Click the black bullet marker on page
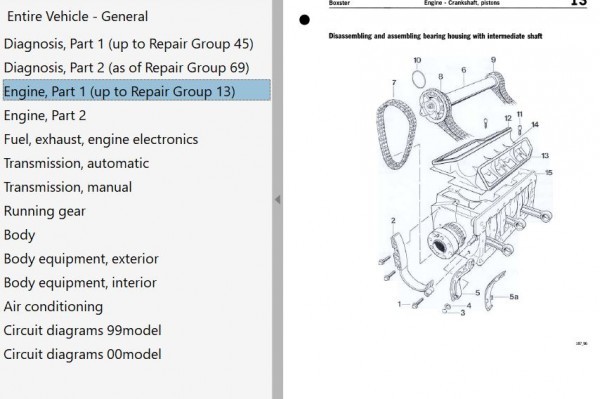Image resolution: width=600 pixels, height=399 pixels. (x=304, y=20)
